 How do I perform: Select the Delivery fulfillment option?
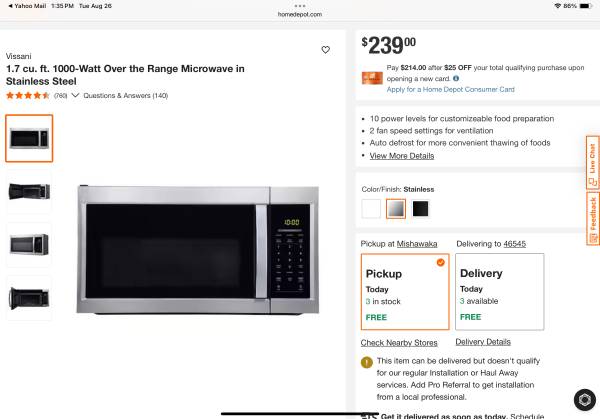pyautogui.click(x=499, y=292)
